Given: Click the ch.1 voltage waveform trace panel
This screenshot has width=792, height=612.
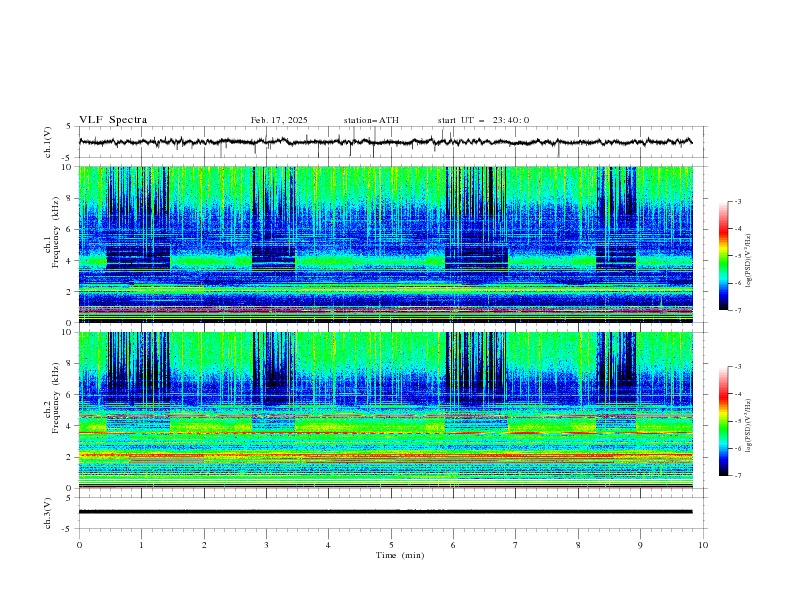Looking at the screenshot, I should click(x=392, y=142).
